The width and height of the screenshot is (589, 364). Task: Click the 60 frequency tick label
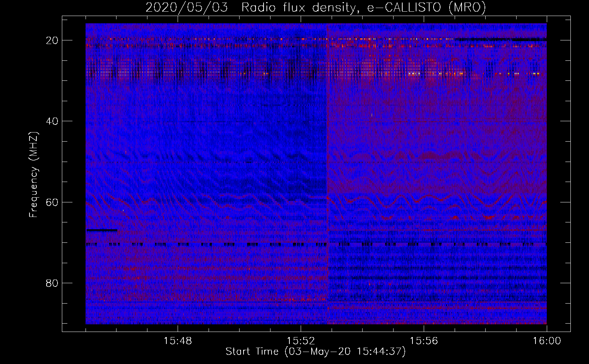pyautogui.click(x=52, y=202)
